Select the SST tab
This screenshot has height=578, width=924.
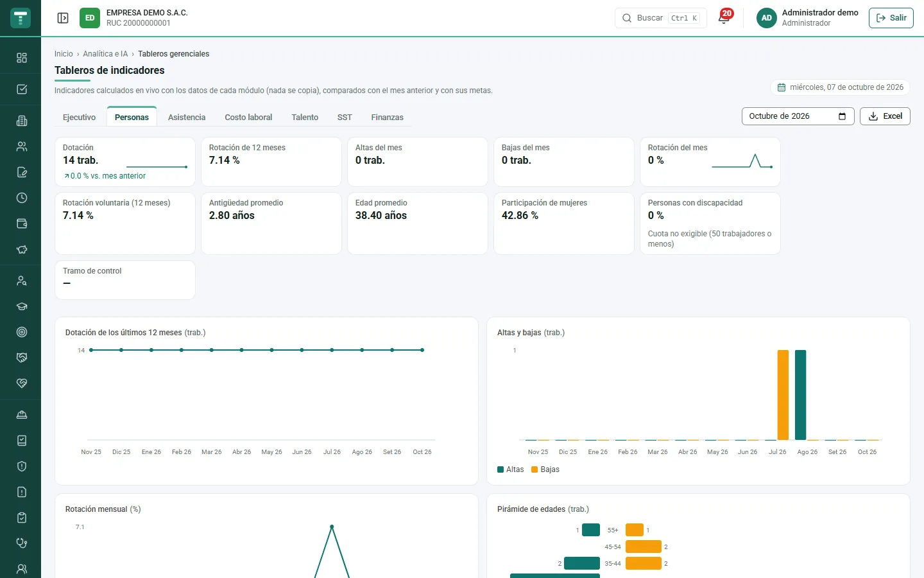tap(345, 118)
